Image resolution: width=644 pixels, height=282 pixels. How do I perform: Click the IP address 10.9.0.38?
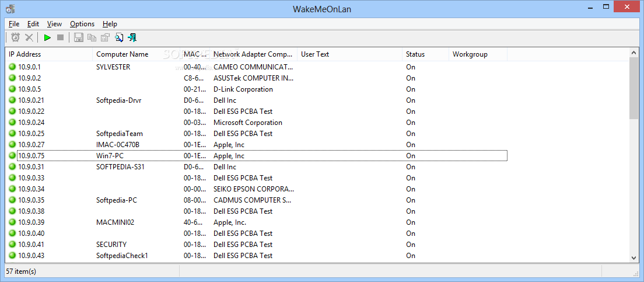32,211
